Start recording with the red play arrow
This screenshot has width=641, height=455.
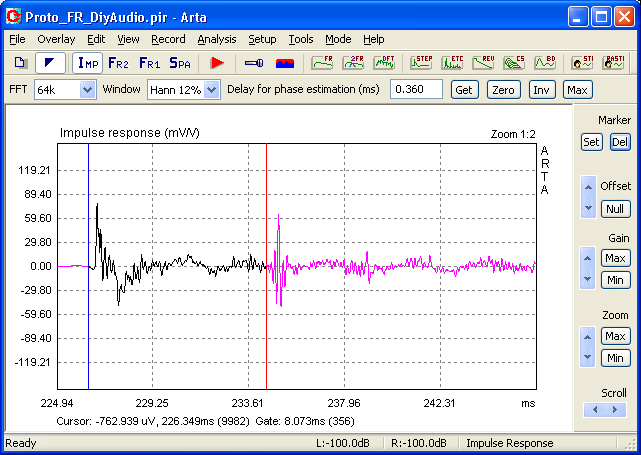point(217,63)
